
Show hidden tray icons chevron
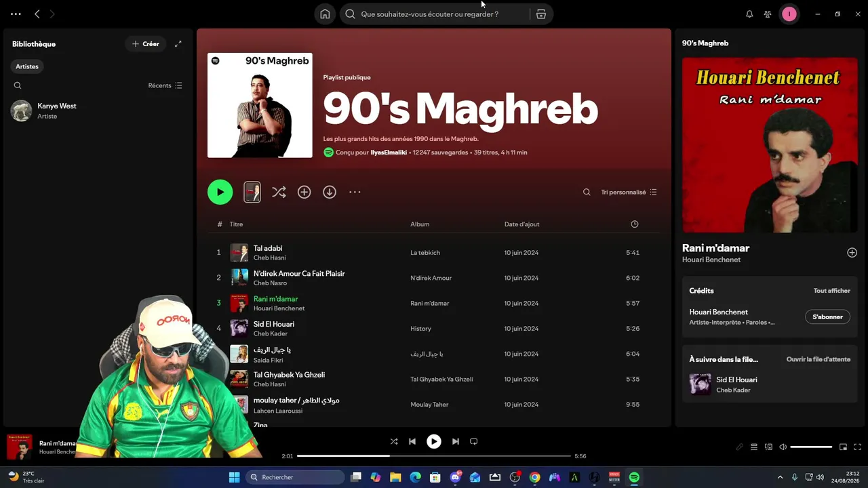pyautogui.click(x=780, y=477)
